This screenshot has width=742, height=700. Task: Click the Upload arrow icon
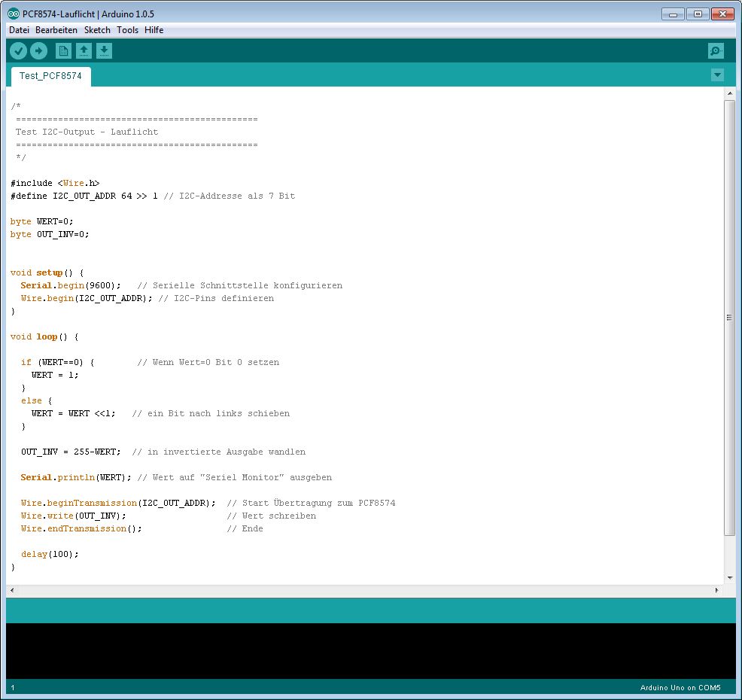[x=38, y=50]
